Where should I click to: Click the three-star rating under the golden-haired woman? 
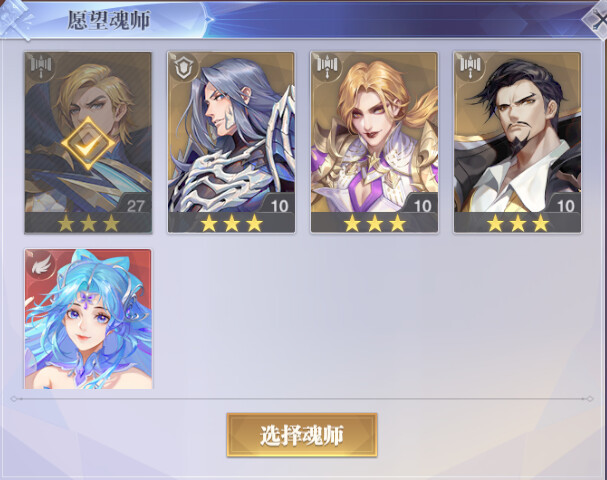point(374,223)
